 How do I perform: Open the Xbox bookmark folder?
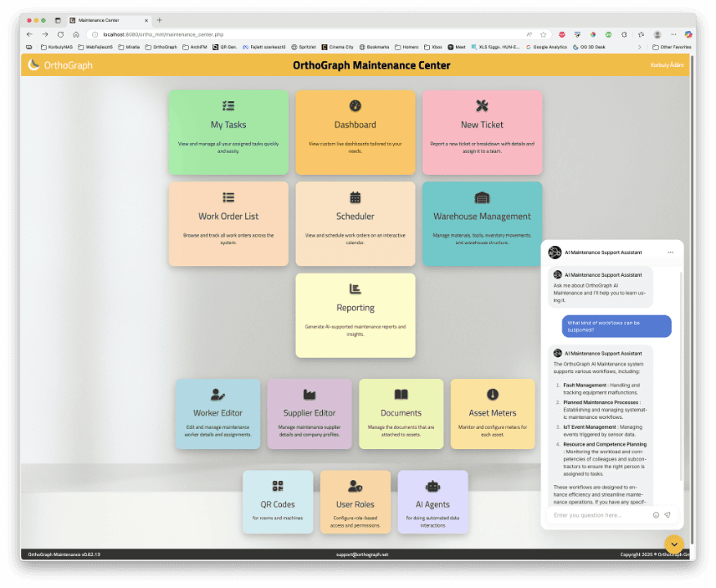click(x=433, y=47)
